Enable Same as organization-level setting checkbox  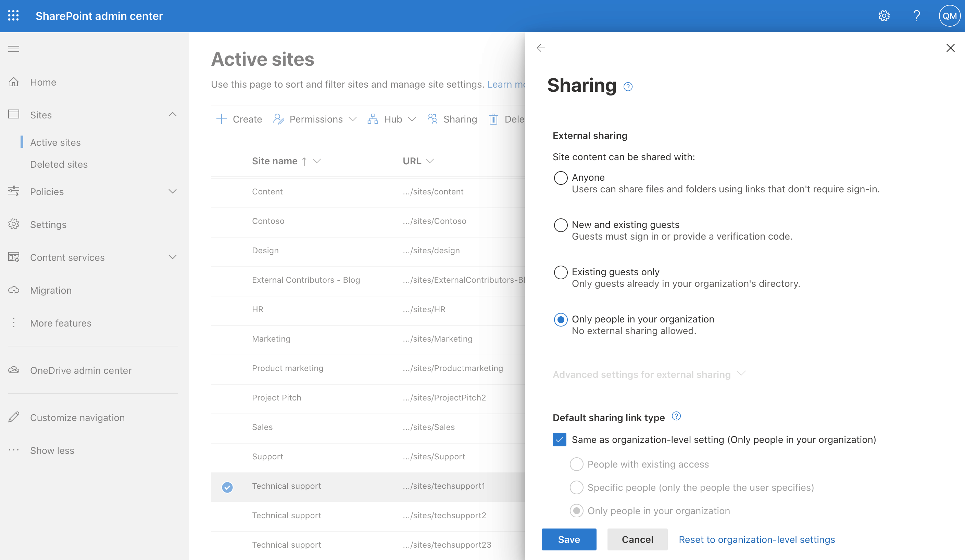560,439
